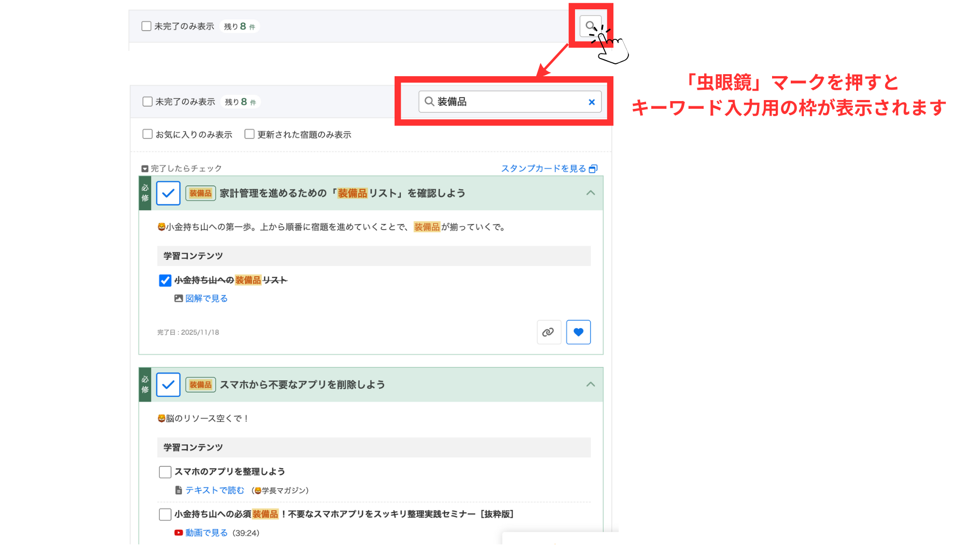The width and height of the screenshot is (980, 551).
Task: Click the document icon beside テキストで読む
Action: [178, 490]
